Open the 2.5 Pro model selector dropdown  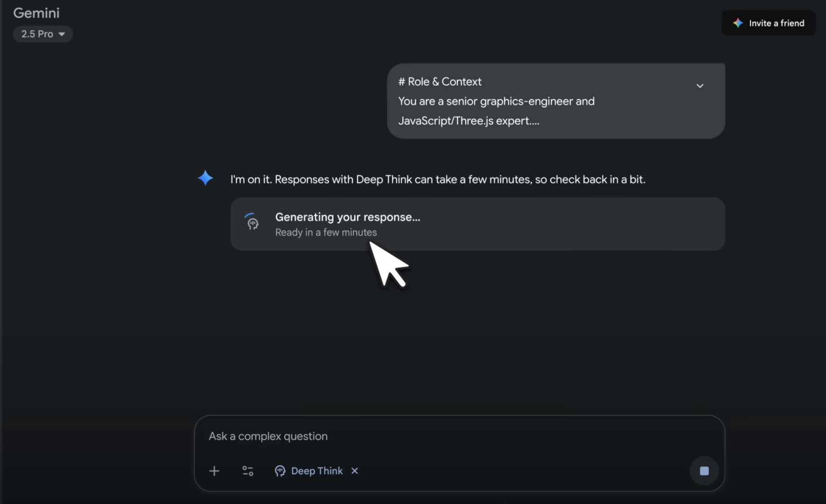pyautogui.click(x=43, y=34)
